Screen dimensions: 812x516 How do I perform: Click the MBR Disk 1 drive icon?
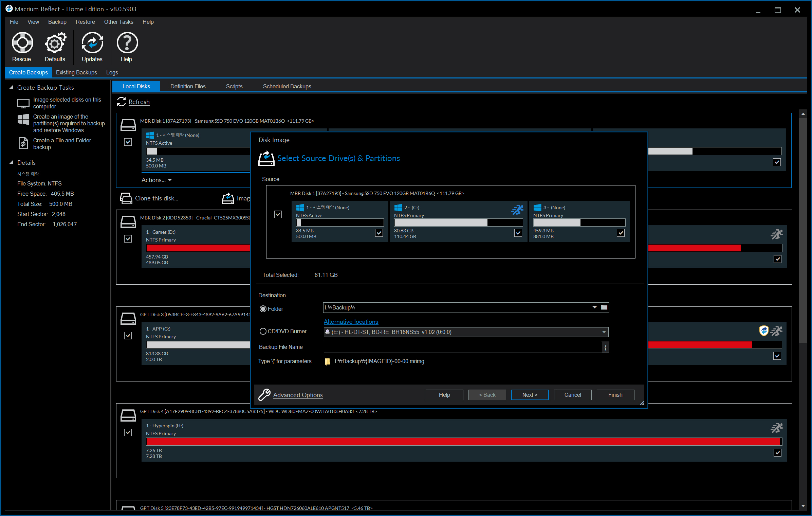click(x=128, y=125)
